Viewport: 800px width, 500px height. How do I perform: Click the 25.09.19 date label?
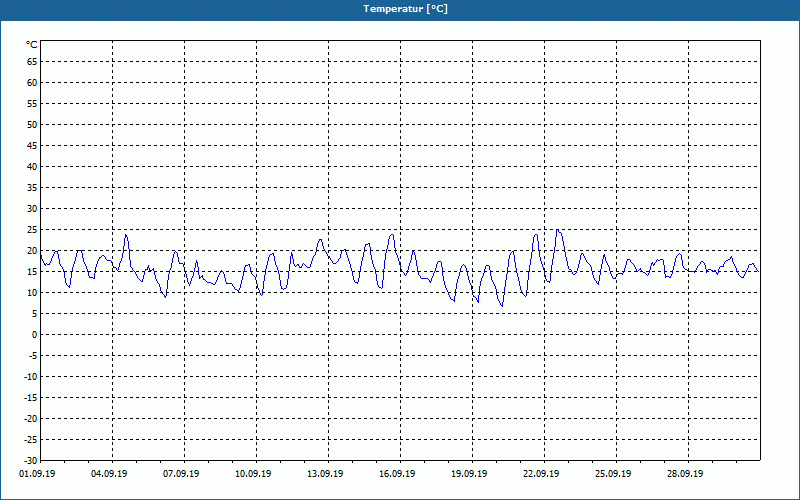613,474
